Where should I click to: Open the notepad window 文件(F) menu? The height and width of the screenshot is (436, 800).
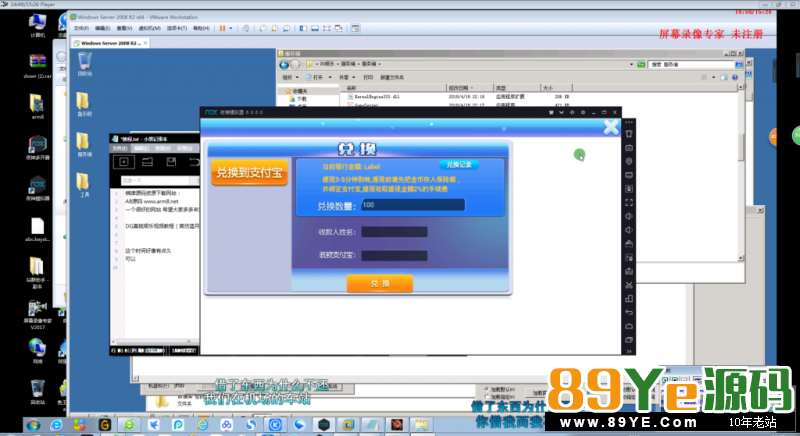click(119, 148)
